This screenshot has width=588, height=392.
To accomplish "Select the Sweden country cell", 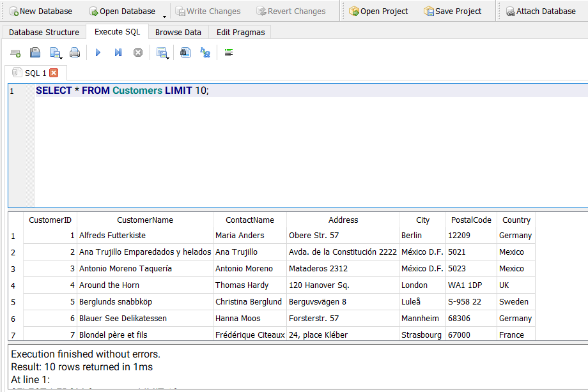I will click(516, 302).
